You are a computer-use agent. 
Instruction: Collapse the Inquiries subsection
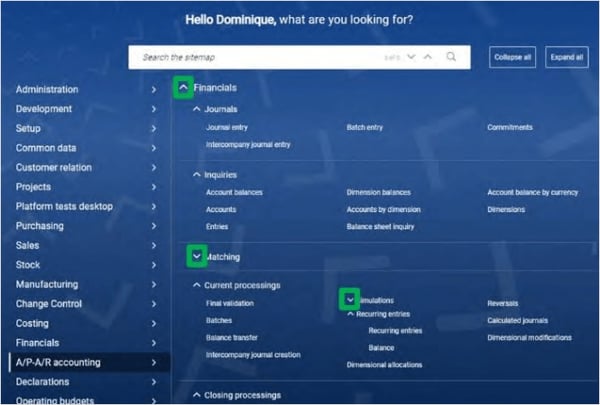click(196, 174)
